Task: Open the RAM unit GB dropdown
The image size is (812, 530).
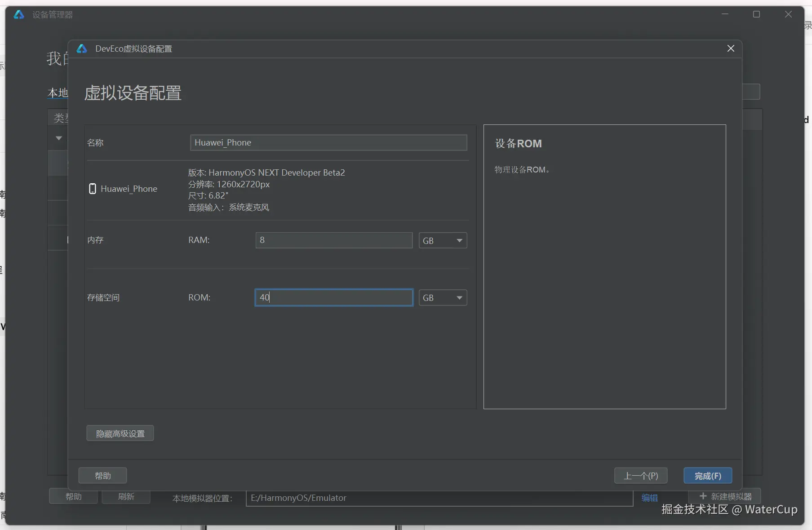Action: coord(443,240)
